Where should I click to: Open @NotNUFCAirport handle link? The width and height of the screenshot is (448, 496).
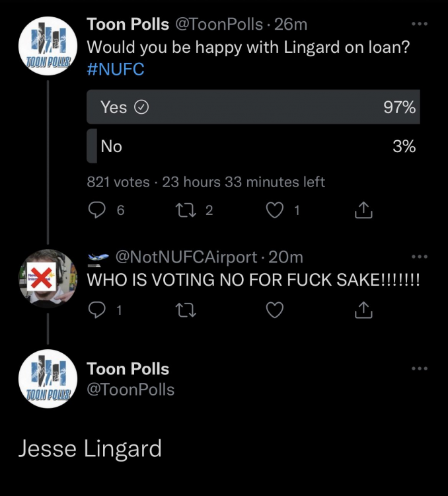[x=186, y=257]
